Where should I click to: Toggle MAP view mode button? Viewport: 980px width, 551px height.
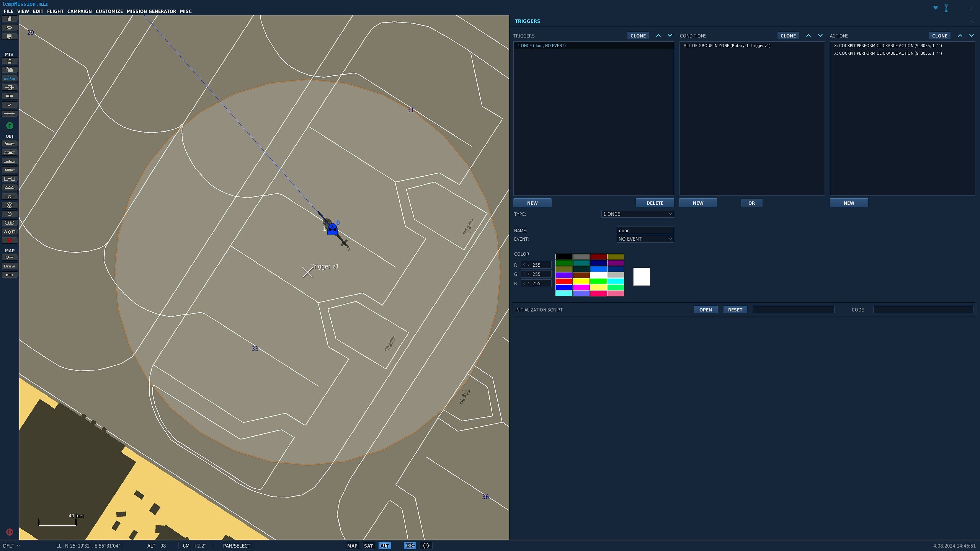tap(352, 546)
